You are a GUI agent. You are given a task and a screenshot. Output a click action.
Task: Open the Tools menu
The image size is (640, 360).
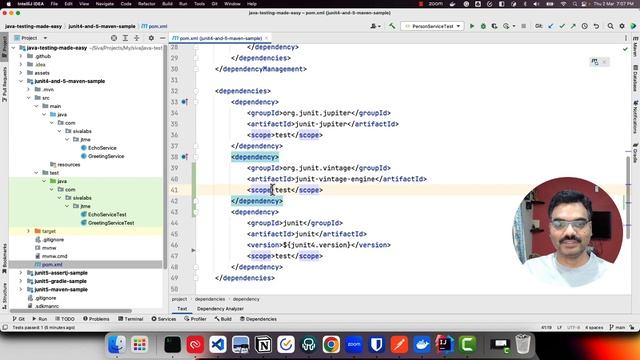click(199, 4)
